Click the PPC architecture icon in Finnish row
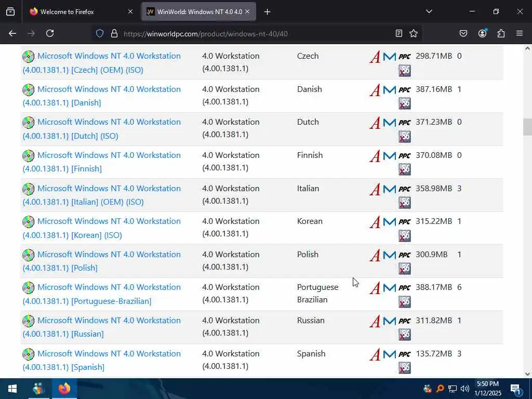This screenshot has width=532, height=399. point(404,156)
